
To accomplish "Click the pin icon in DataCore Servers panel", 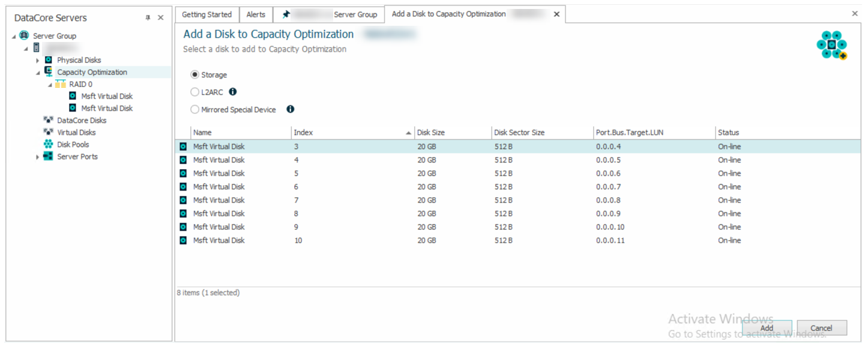I will (x=148, y=18).
